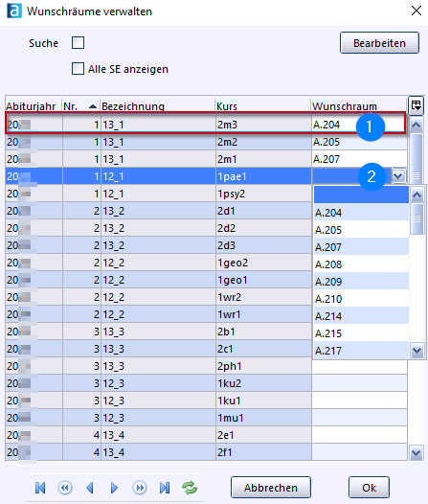This screenshot has height=504, width=428.
Task: Select the row with Kurs 2d1
Action: [159, 211]
